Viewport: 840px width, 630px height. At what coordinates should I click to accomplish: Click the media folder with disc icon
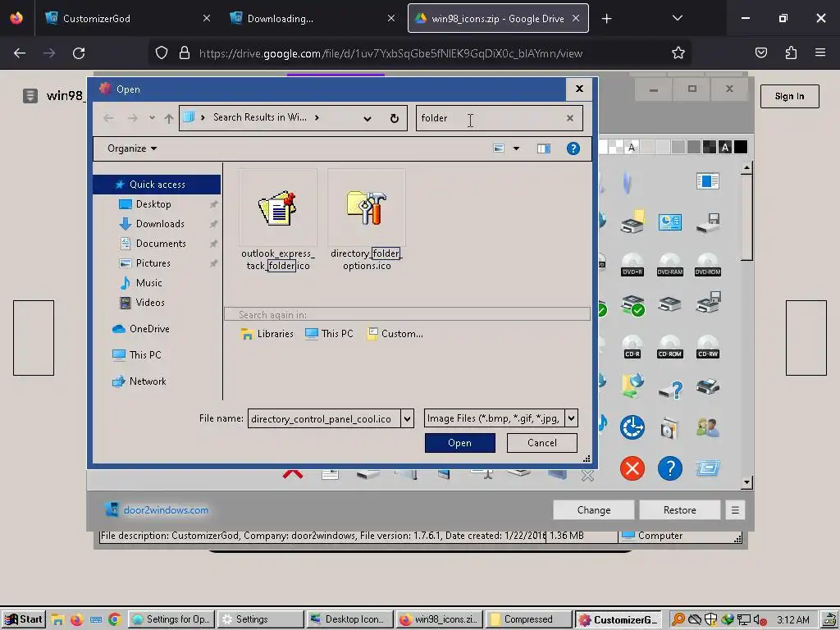[669, 428]
